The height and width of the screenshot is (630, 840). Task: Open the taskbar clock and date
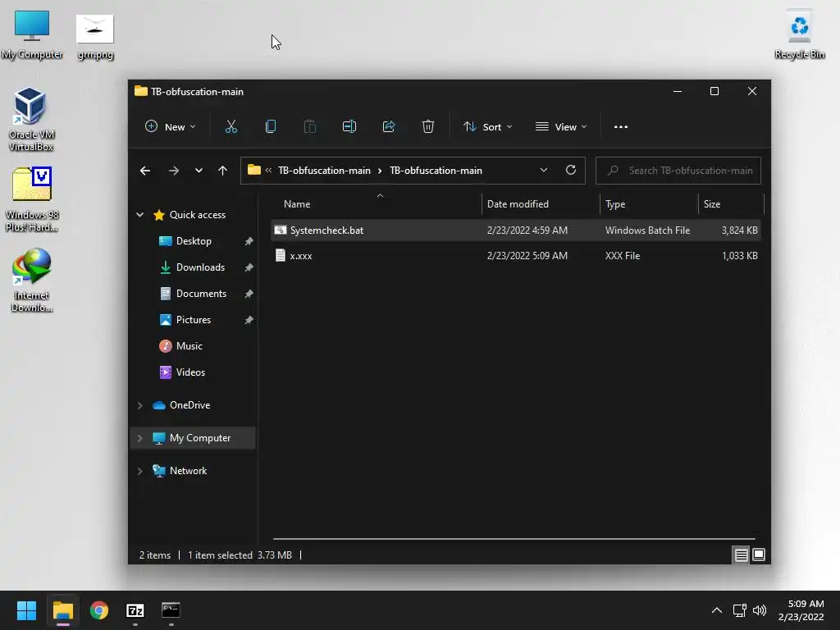click(801, 610)
